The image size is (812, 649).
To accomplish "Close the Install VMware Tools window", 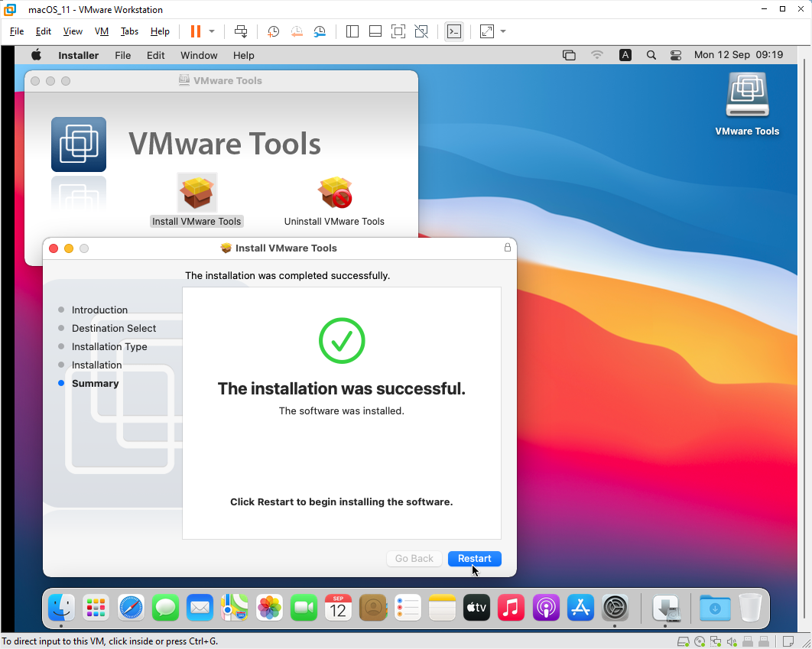I will tap(54, 248).
